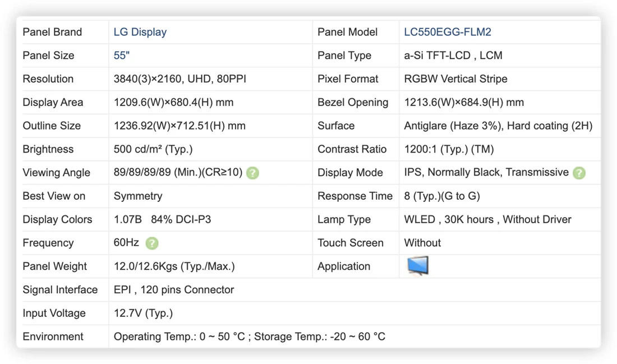This screenshot has height=364, width=617.
Task: Select the "Application" label
Action: pyautogui.click(x=344, y=266)
